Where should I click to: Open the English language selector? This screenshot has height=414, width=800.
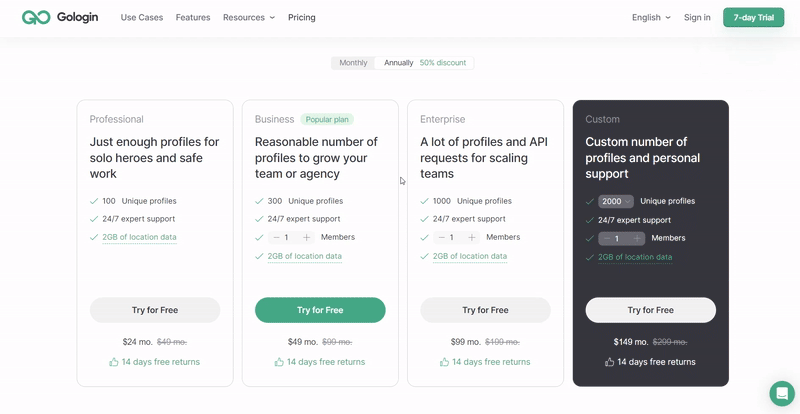[651, 17]
